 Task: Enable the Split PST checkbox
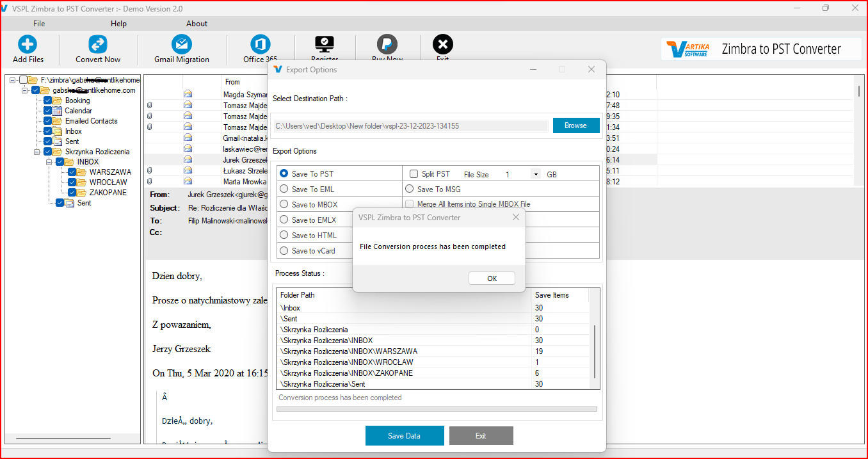click(414, 174)
